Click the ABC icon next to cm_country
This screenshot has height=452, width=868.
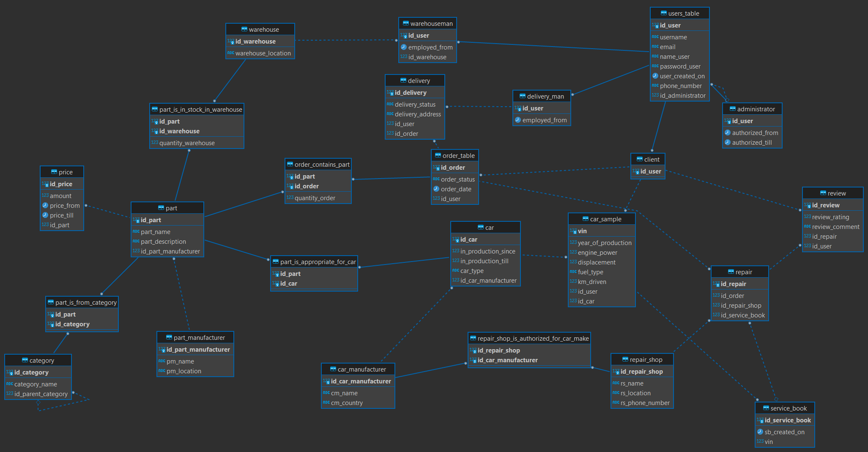point(326,403)
